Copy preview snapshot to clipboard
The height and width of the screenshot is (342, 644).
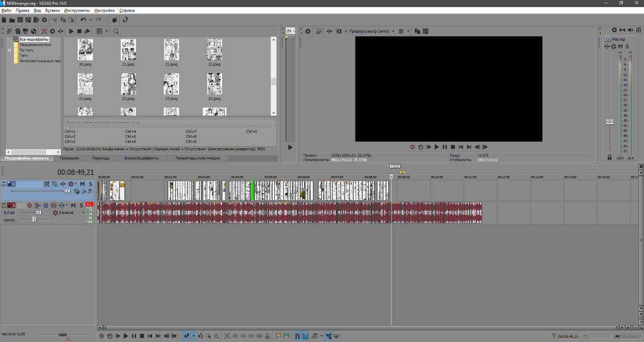417,31
